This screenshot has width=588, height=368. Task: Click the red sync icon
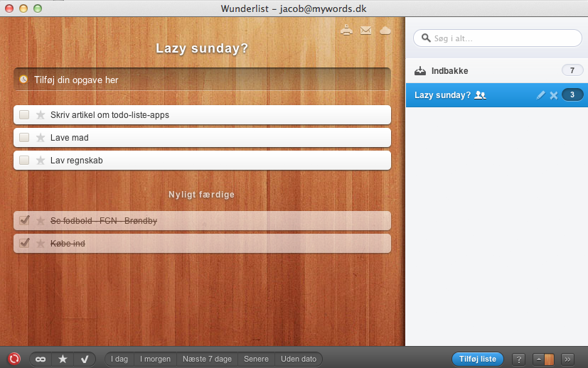(x=14, y=359)
